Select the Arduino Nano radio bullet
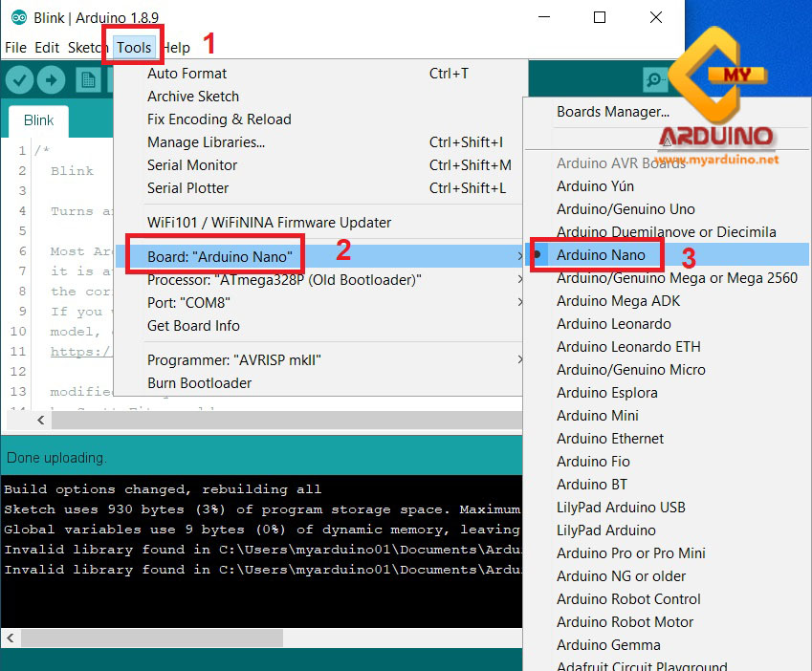 pos(537,255)
